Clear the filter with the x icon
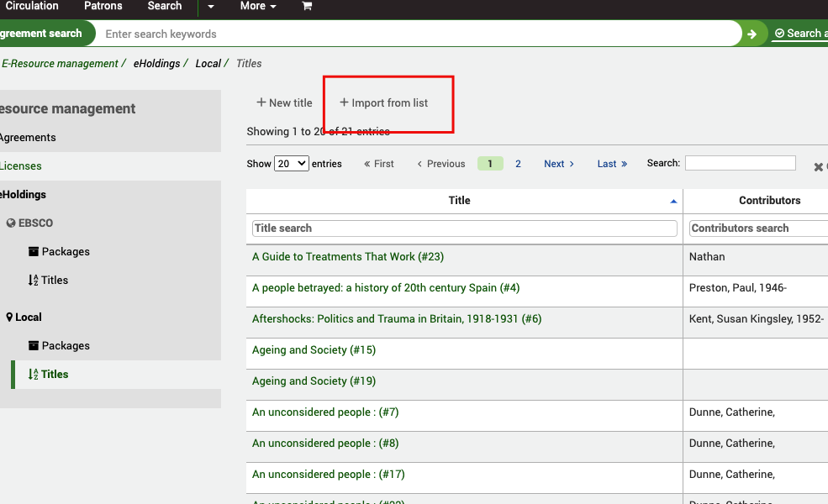Image resolution: width=828 pixels, height=504 pixels. tap(817, 166)
